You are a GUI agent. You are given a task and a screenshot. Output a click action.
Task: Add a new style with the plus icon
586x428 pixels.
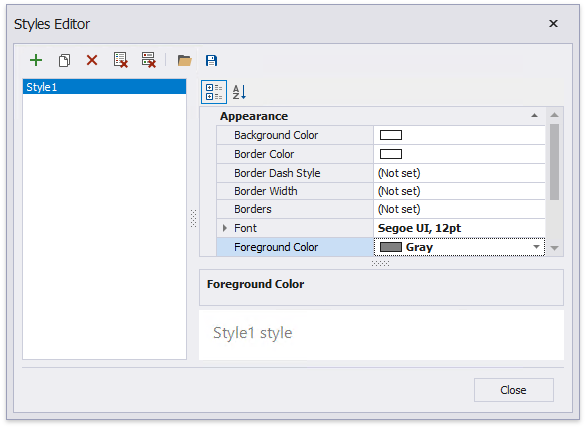point(36,60)
